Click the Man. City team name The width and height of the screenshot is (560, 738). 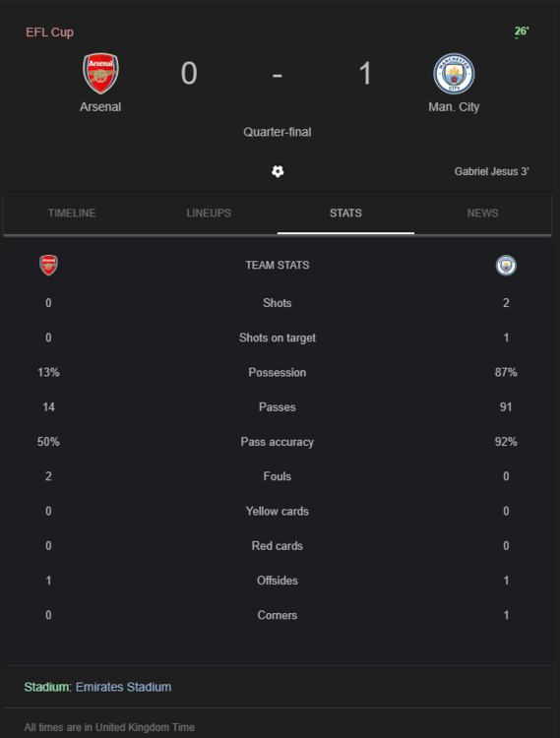point(454,107)
